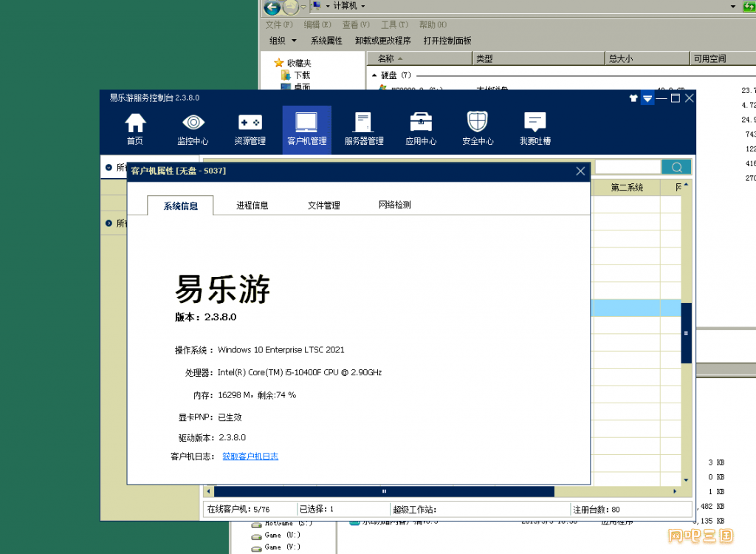Click the Windows 10 Enterprise LTSC 2021 text

point(281,350)
